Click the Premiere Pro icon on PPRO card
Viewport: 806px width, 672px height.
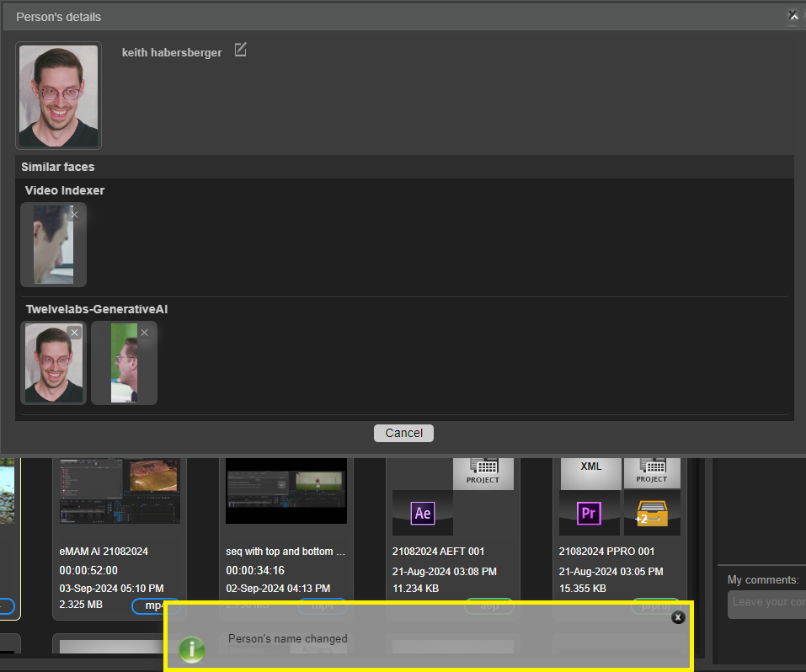589,513
